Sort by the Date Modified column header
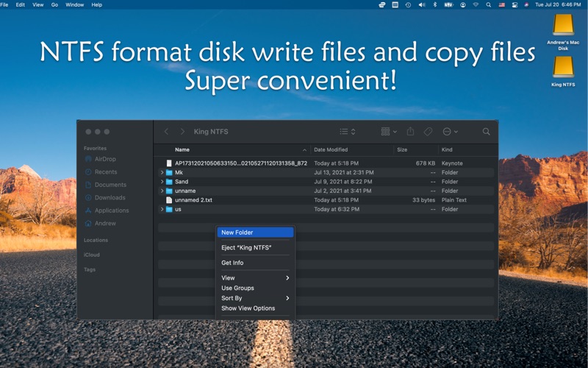The height and width of the screenshot is (368, 588). 331,149
